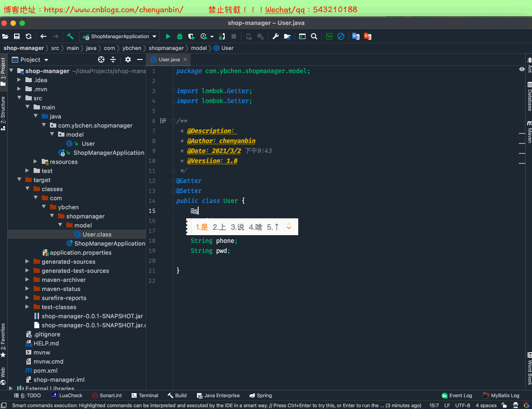Expand the generated-sources folder
Screen dimensions: 532x409
27,261
